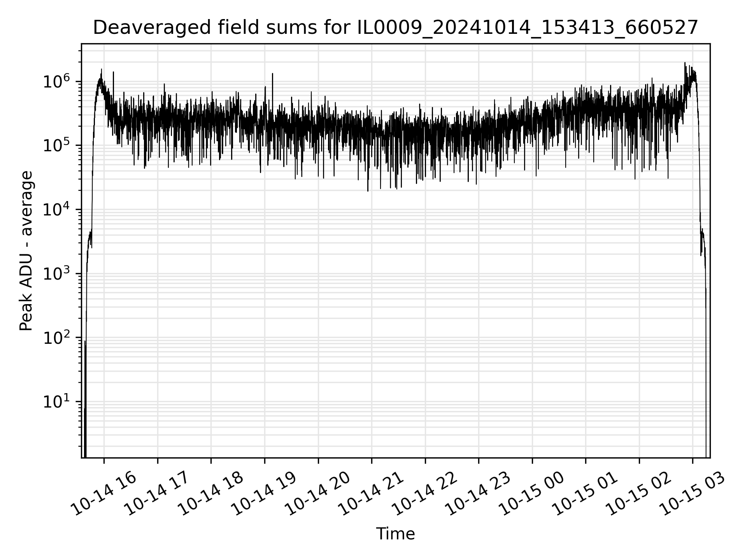Screen dimensions: 747x560
Task: Click the y-axis label 'Peak ADU - average'
Action: 26,251
